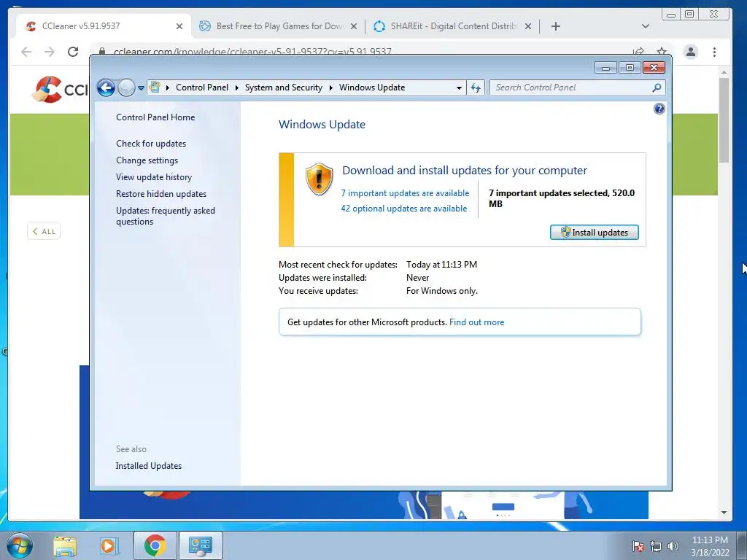Open a new Chrome tab with plus button
The image size is (747, 560).
coord(555,26)
